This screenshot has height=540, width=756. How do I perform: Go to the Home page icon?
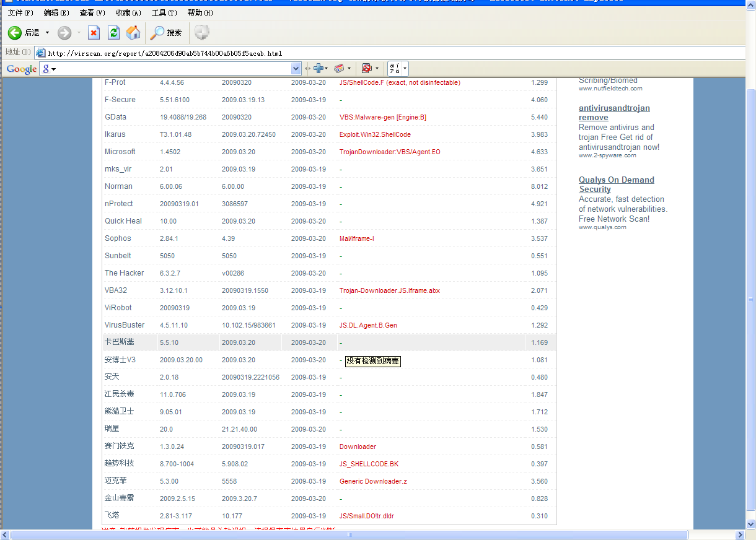(133, 33)
